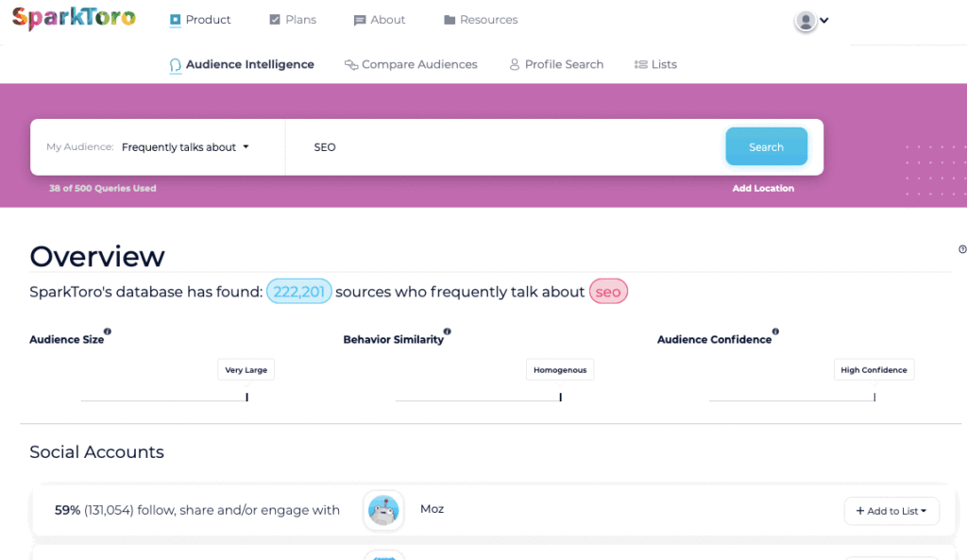This screenshot has height=560, width=967.
Task: Click the Product menu label
Action: pos(208,20)
